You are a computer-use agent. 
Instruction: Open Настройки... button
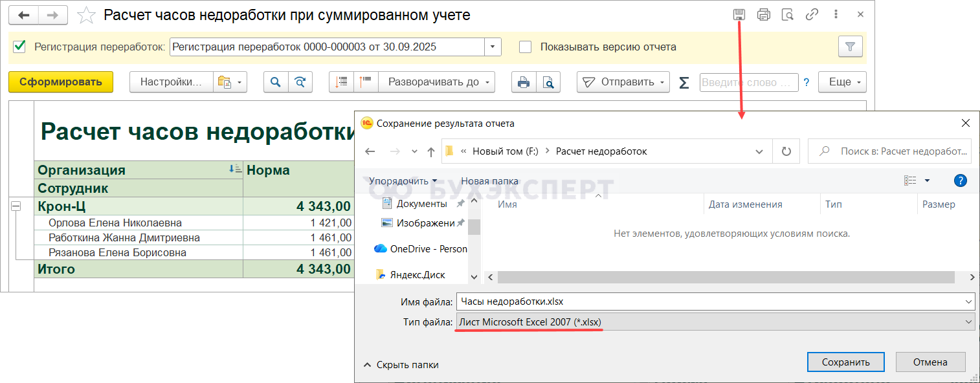(x=172, y=82)
